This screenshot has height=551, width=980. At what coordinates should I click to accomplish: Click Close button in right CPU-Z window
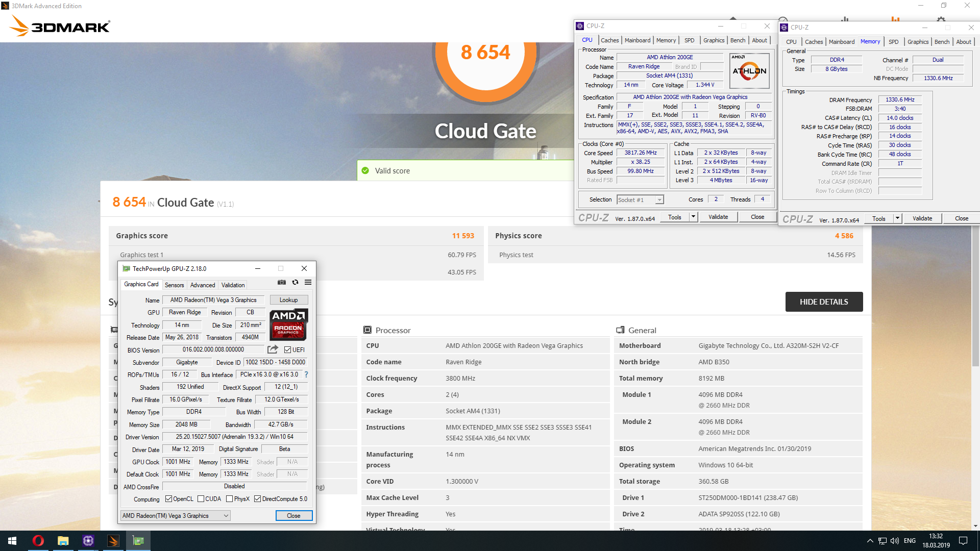962,218
